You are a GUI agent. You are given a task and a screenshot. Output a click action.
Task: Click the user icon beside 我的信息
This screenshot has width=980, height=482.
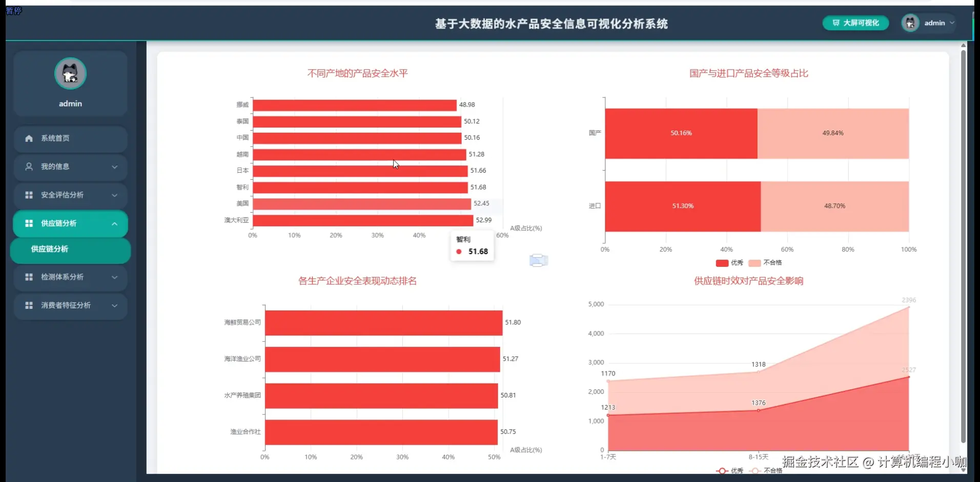[28, 166]
